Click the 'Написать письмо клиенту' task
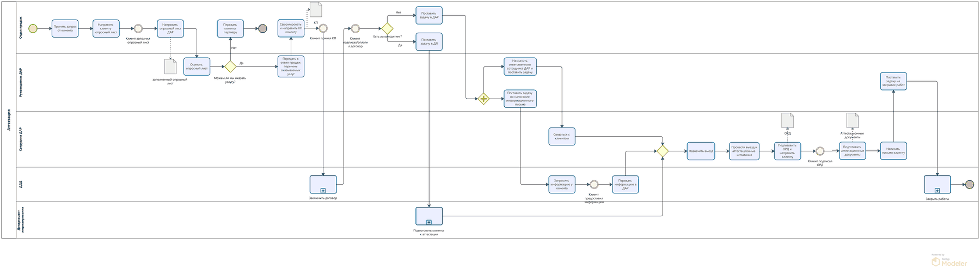 pos(893,151)
